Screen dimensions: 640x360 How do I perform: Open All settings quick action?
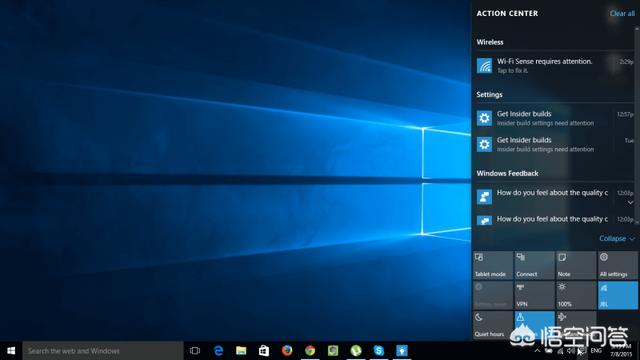(x=618, y=265)
